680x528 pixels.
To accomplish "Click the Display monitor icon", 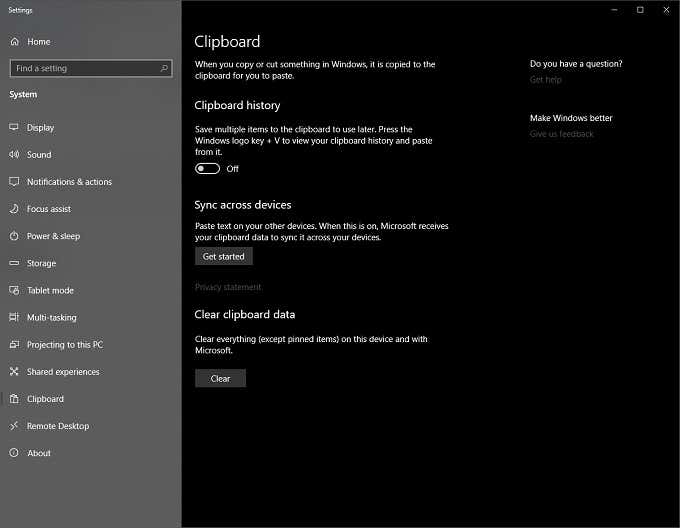I will pyautogui.click(x=15, y=128).
